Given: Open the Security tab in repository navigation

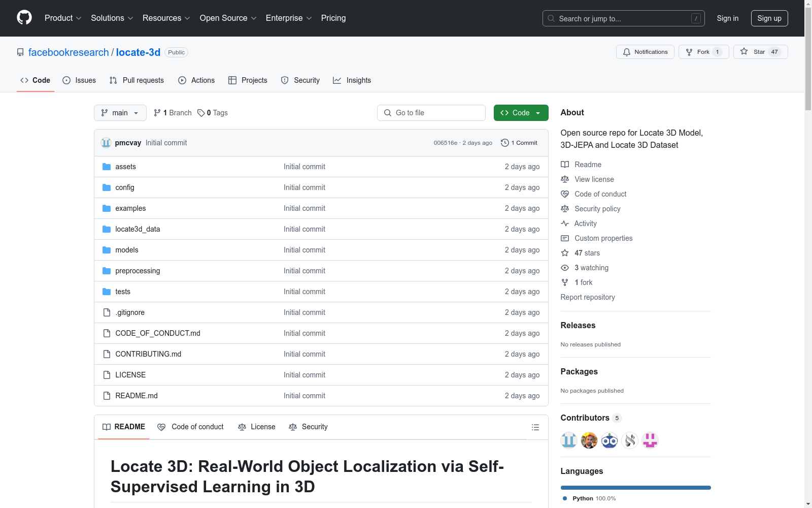Looking at the screenshot, I should (x=300, y=80).
